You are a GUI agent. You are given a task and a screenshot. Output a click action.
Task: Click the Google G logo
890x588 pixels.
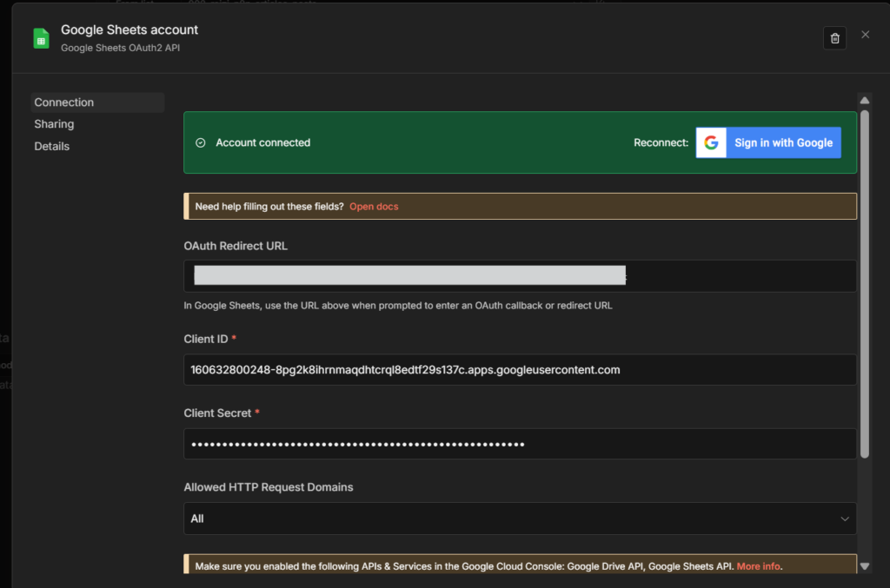[711, 143]
